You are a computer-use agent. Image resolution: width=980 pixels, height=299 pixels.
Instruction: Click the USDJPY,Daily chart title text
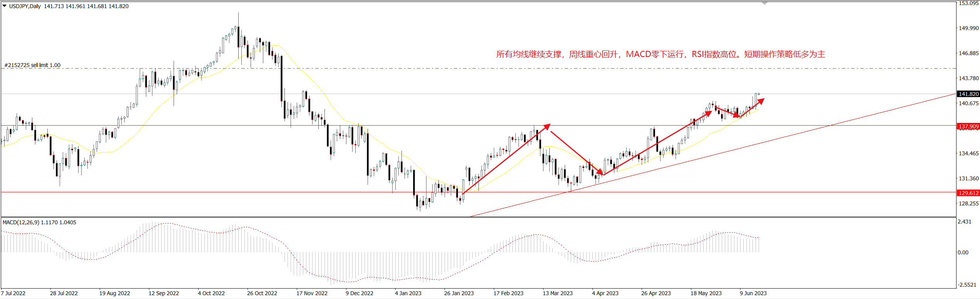[25, 6]
